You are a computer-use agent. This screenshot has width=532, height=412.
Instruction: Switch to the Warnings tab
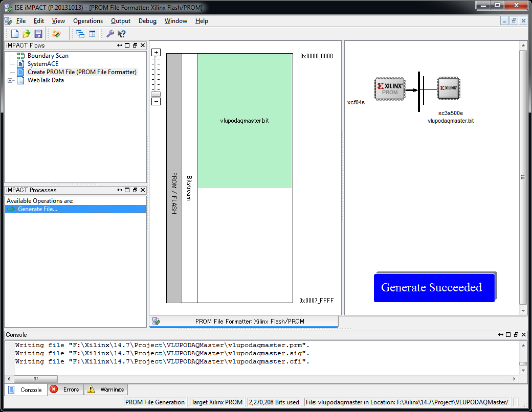pos(106,390)
